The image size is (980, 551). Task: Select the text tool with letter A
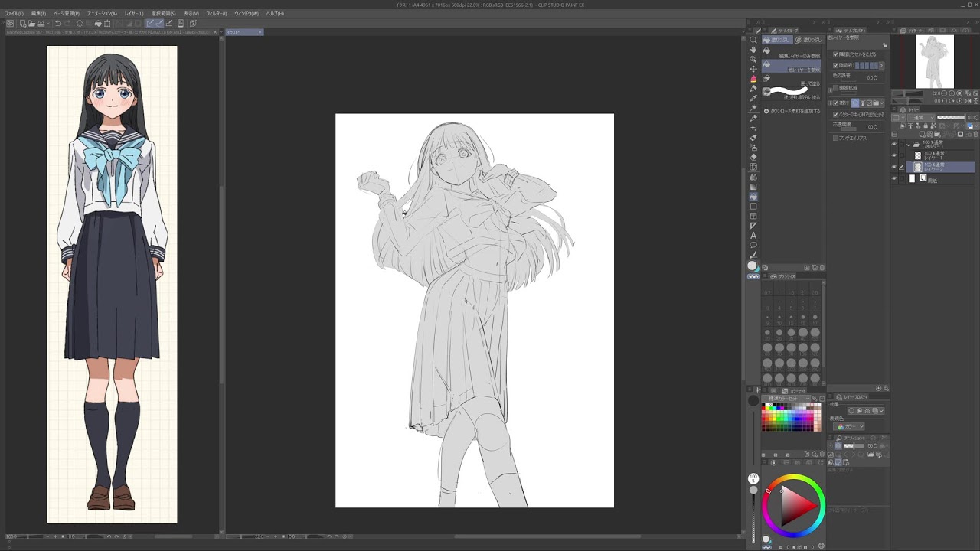click(x=753, y=236)
